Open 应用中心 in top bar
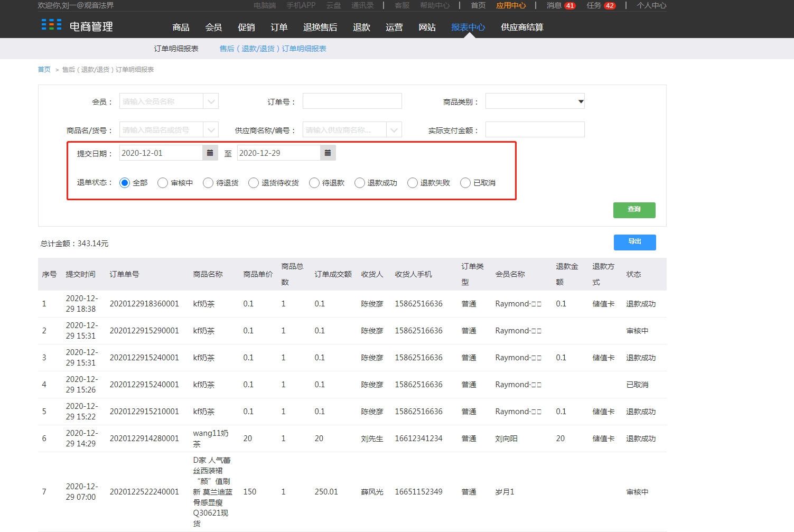 click(511, 5)
